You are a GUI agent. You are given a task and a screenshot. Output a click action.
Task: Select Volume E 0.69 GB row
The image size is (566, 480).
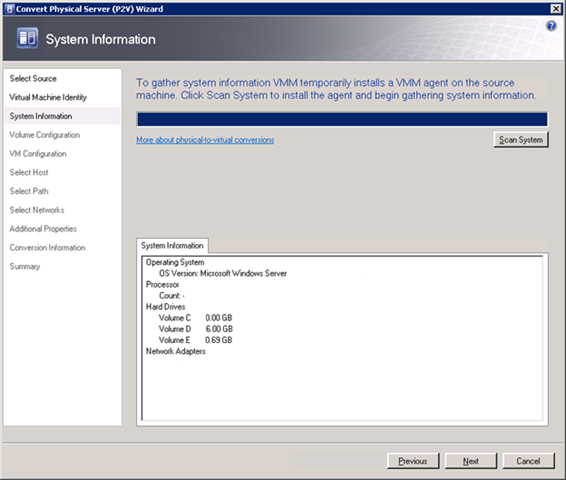coord(196,340)
